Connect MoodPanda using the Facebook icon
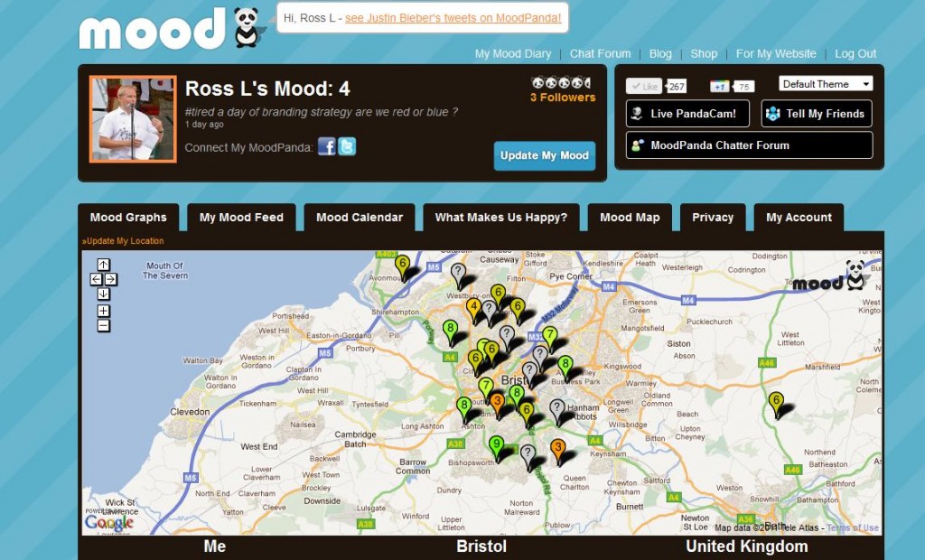The width and height of the screenshot is (925, 560). pyautogui.click(x=326, y=146)
